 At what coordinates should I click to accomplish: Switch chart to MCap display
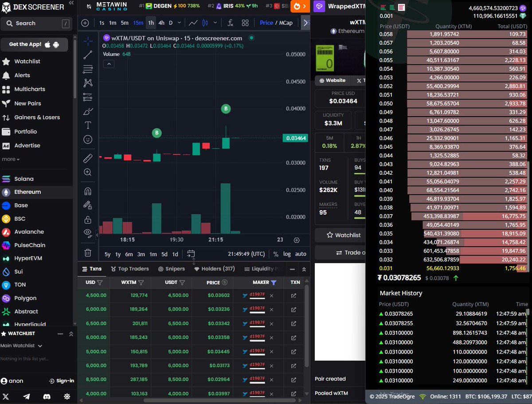coord(286,23)
